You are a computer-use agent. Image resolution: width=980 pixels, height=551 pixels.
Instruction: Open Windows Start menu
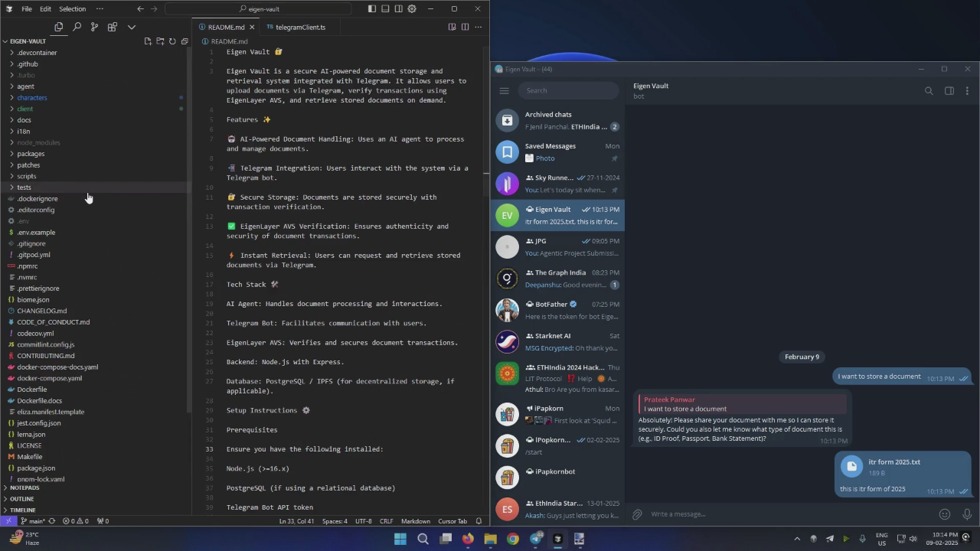400,539
